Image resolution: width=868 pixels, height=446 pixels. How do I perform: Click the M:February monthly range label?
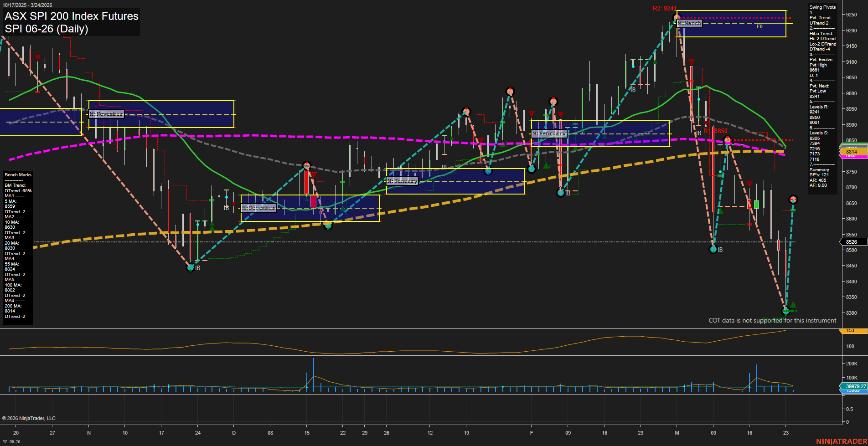[549, 133]
